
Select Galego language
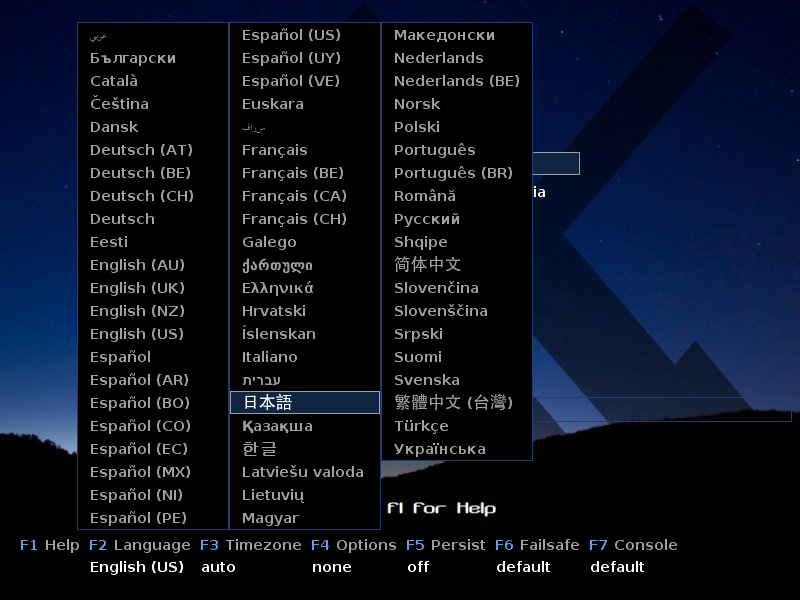269,242
